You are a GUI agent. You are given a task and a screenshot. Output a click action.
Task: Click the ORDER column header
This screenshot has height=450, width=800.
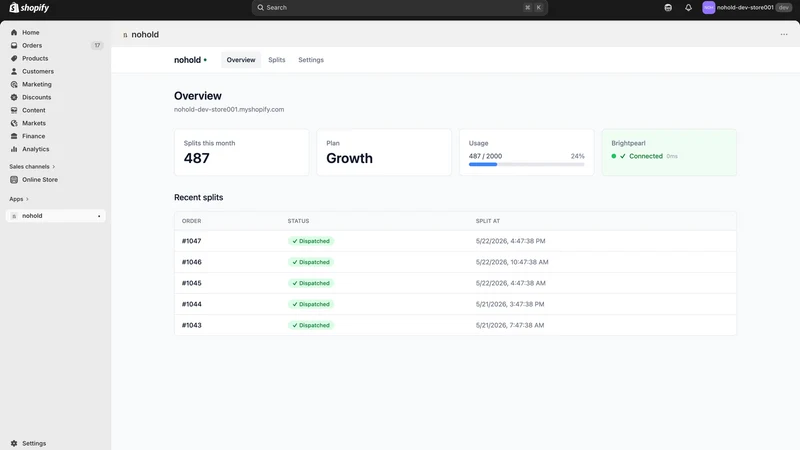[x=191, y=221]
